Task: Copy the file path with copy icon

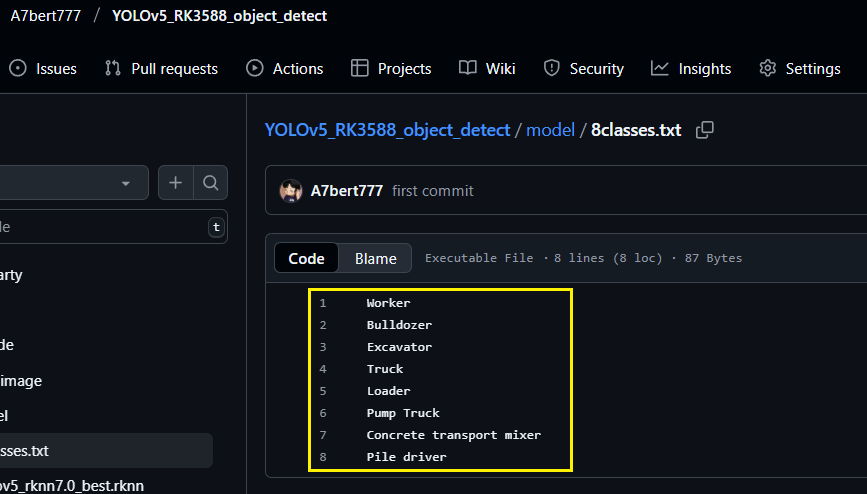Action: [704, 130]
